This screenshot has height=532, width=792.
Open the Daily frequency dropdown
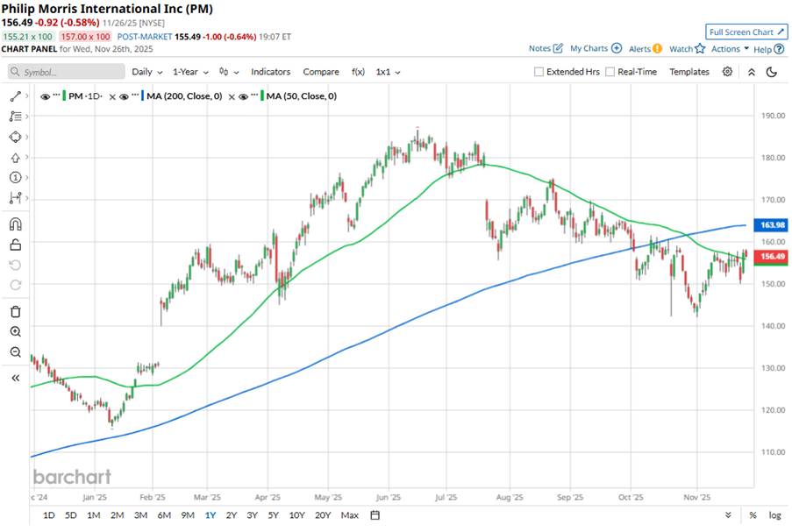point(146,72)
